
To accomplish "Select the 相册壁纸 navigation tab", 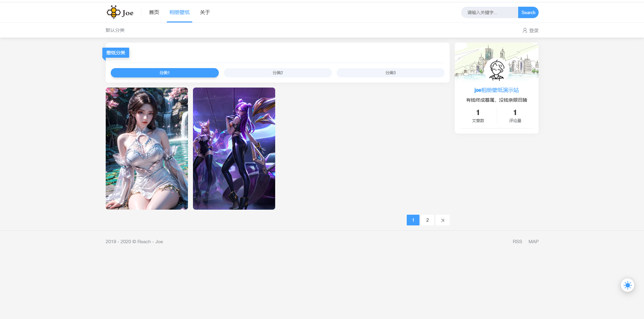I will (x=179, y=12).
